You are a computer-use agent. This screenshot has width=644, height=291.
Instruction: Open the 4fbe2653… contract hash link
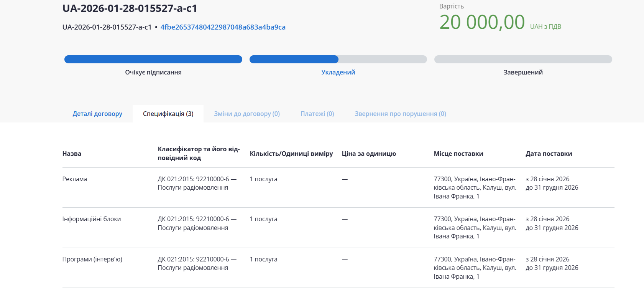tap(223, 27)
